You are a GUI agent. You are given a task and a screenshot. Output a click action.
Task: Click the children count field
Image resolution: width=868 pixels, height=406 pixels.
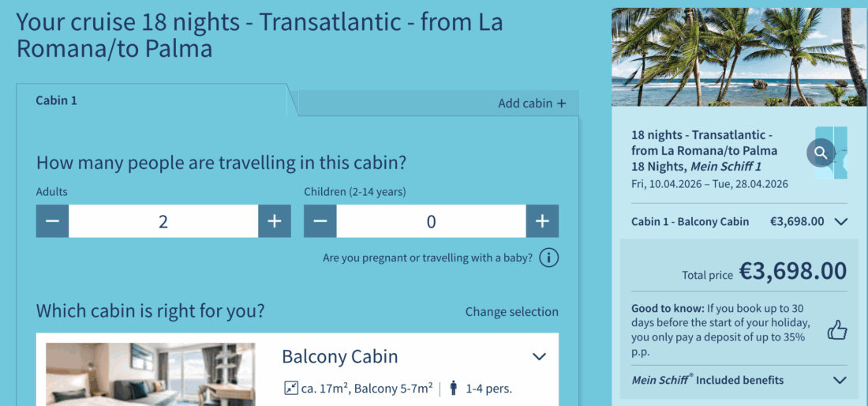tap(431, 221)
